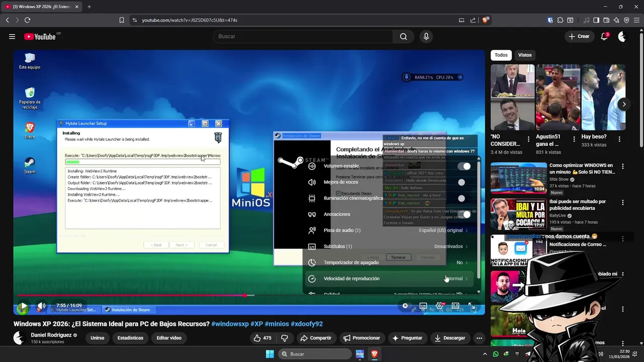Open options for Ibai multado video
Viewport: 644px width, 362px height.
click(623, 203)
